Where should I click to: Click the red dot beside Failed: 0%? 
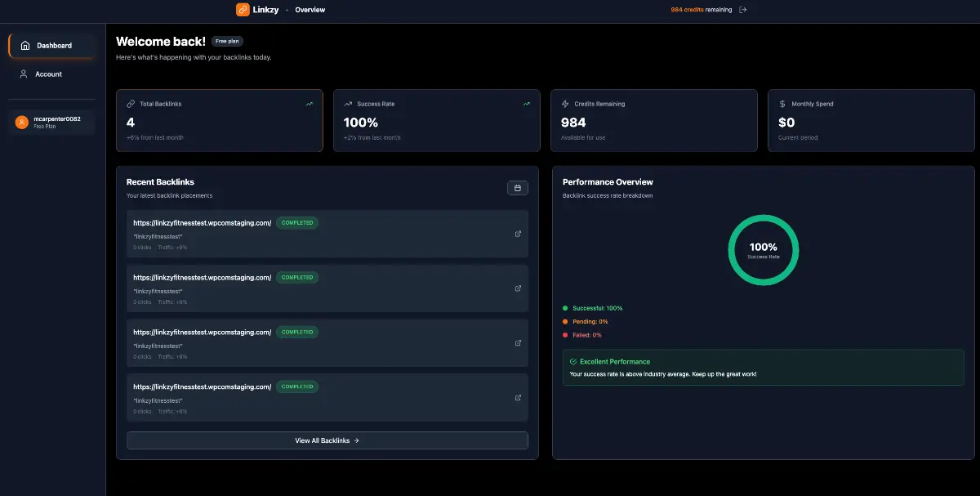(x=565, y=335)
